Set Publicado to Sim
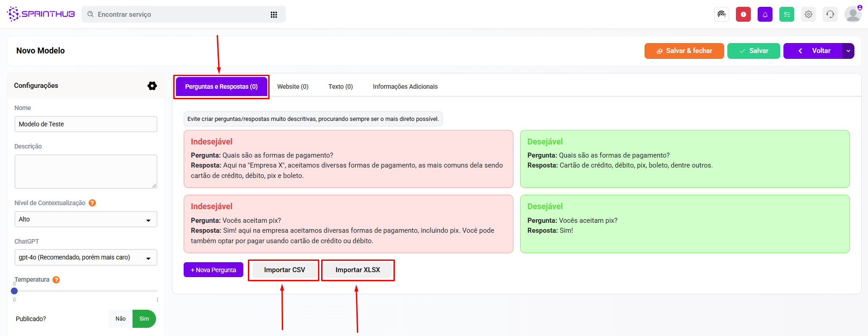 pyautogui.click(x=144, y=319)
